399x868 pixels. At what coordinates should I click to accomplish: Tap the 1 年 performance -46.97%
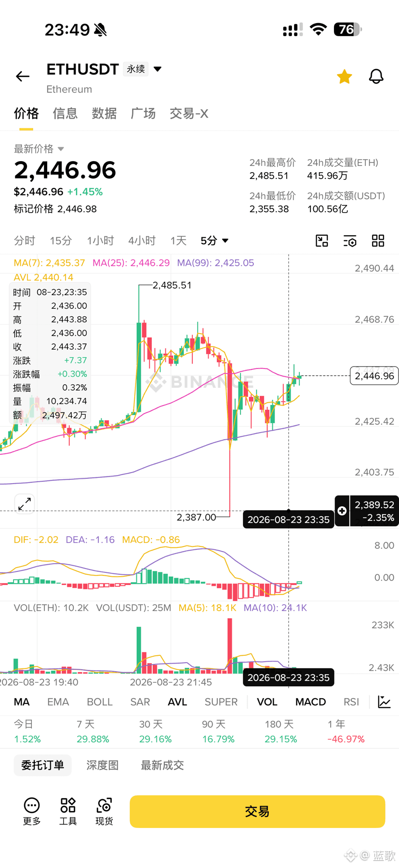point(346,739)
